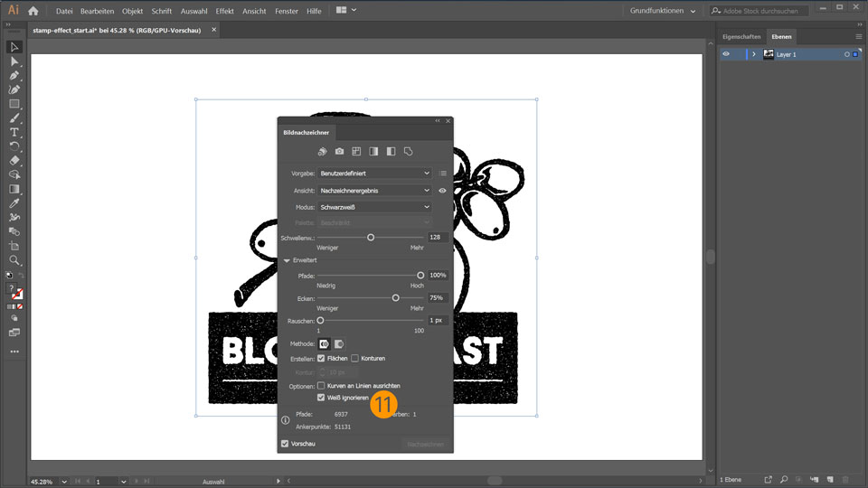868x488 pixels.
Task: Toggle the Weiß ignorieren checkbox
Action: (321, 398)
